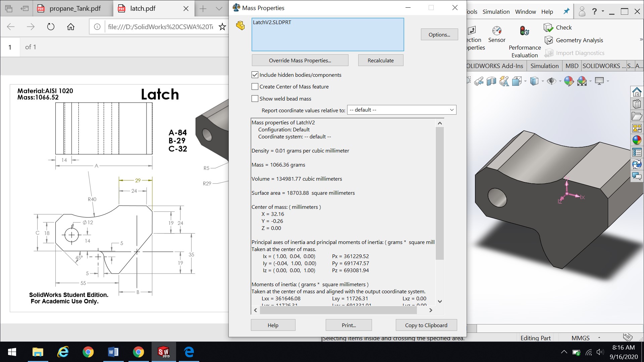Viewport: 644px width, 362px height.
Task: Activate the Section View icon
Action: point(491,81)
